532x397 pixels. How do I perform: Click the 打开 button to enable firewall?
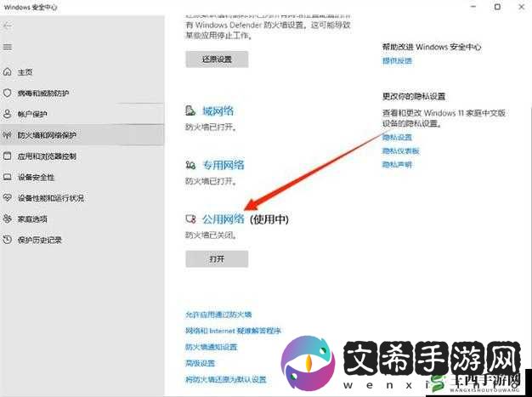tap(217, 259)
